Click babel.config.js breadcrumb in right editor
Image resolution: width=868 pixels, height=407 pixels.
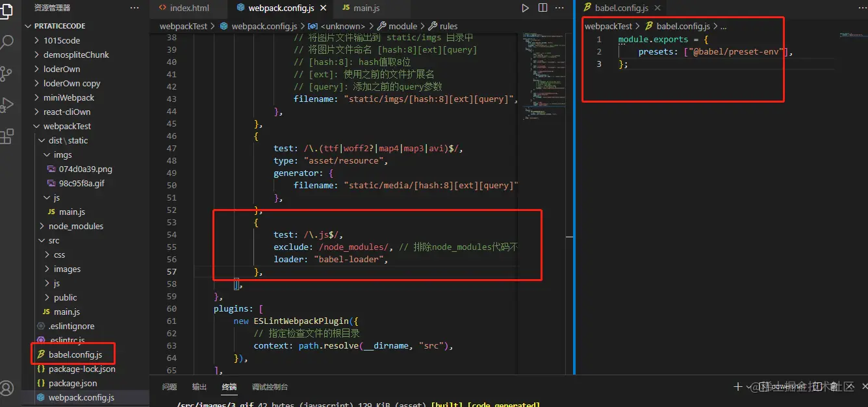coord(683,26)
